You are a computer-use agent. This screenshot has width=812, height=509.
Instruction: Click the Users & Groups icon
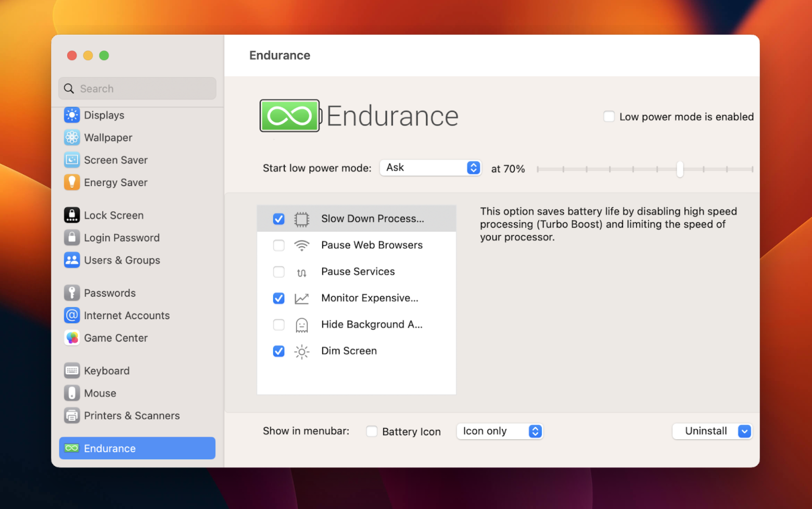(72, 260)
